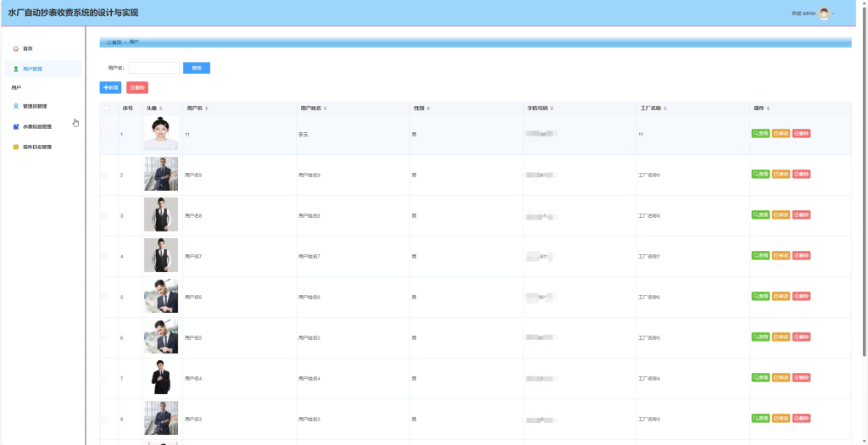Sort by the 用户姓名 column arrows
This screenshot has height=445, width=868.
(325, 108)
